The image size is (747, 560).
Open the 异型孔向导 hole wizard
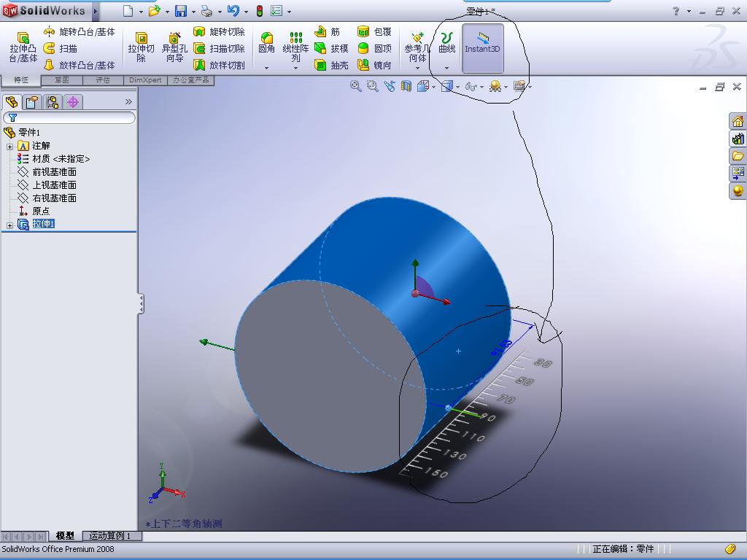tap(174, 47)
